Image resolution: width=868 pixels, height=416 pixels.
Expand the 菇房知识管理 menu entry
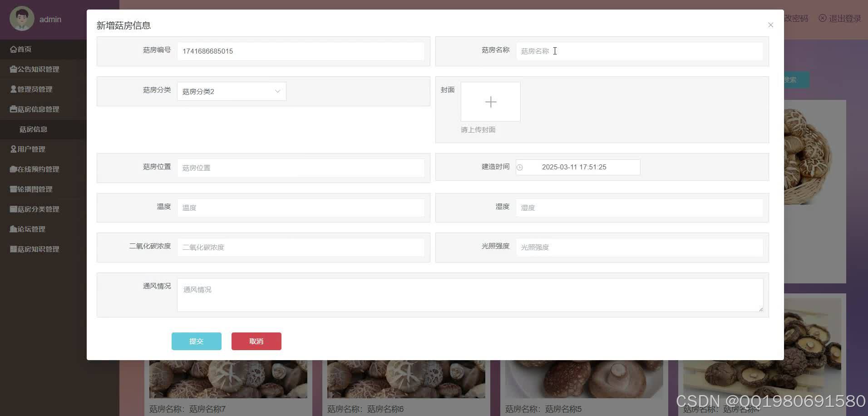[13, 249]
